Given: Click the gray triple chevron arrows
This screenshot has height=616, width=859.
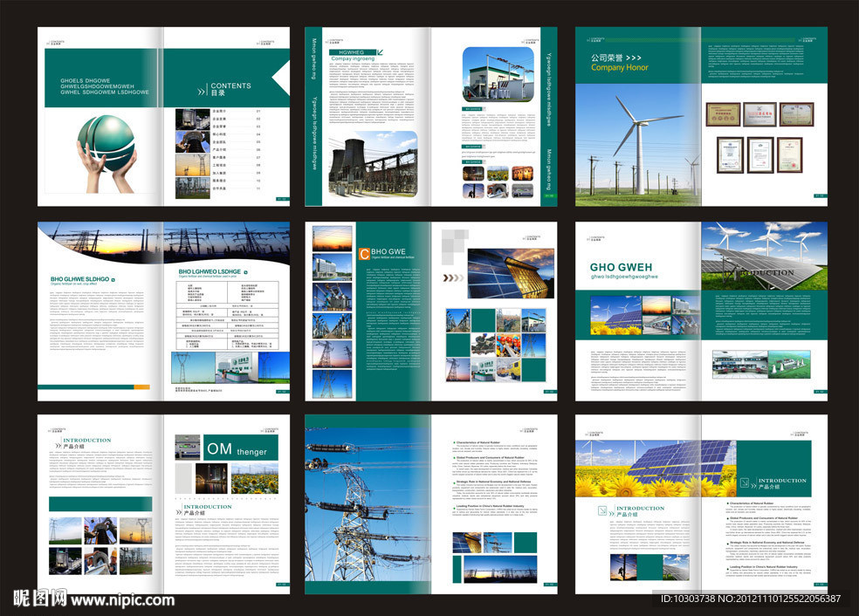Looking at the screenshot, I should pos(452,278).
